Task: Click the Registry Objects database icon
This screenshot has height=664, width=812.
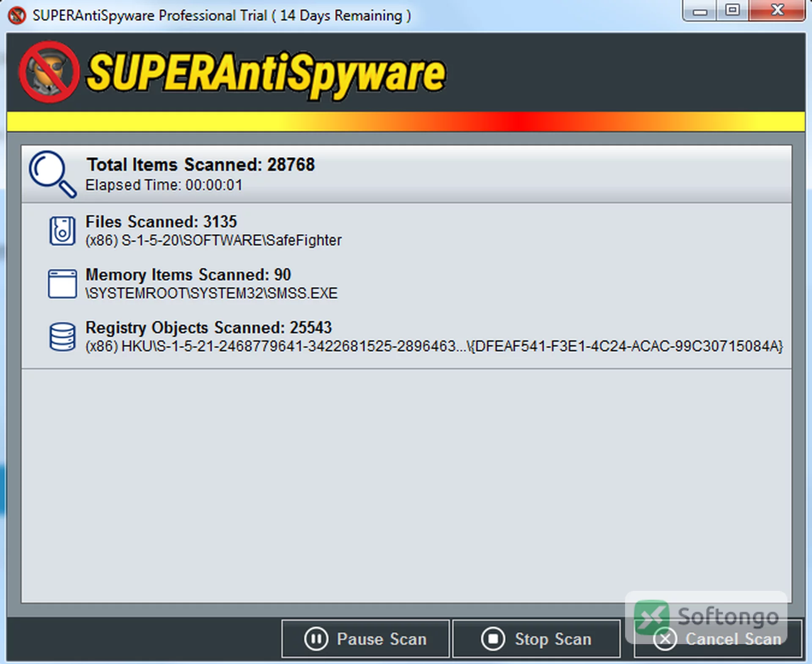Action: click(x=62, y=337)
